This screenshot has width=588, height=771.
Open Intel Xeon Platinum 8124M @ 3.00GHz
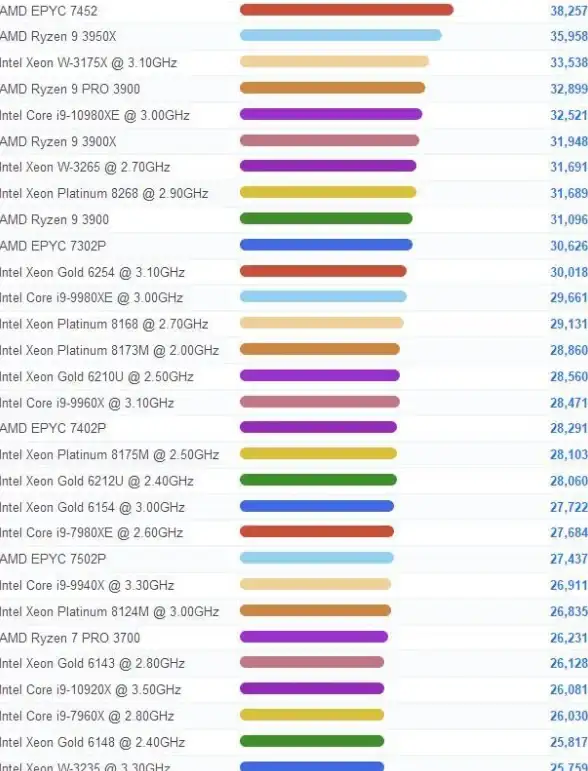109,612
